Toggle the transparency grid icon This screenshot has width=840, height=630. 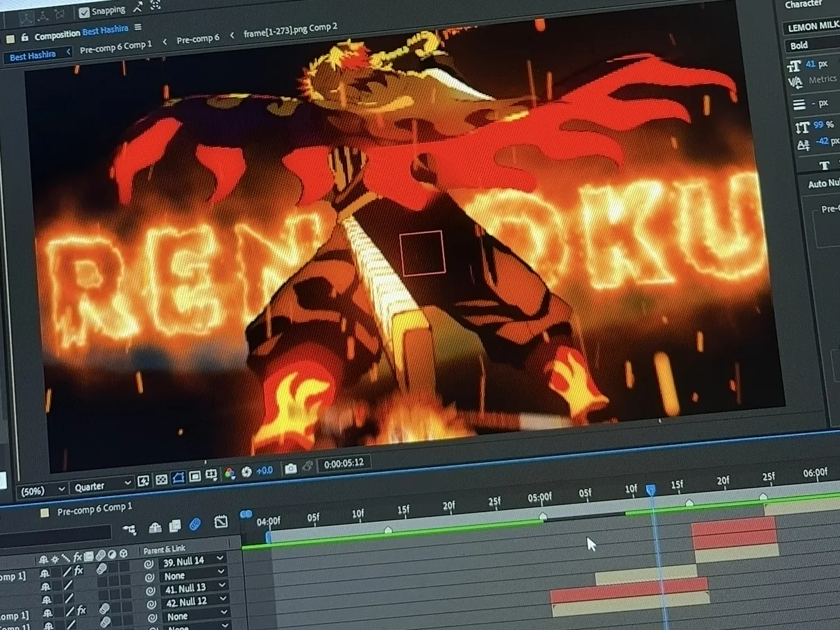(x=161, y=479)
